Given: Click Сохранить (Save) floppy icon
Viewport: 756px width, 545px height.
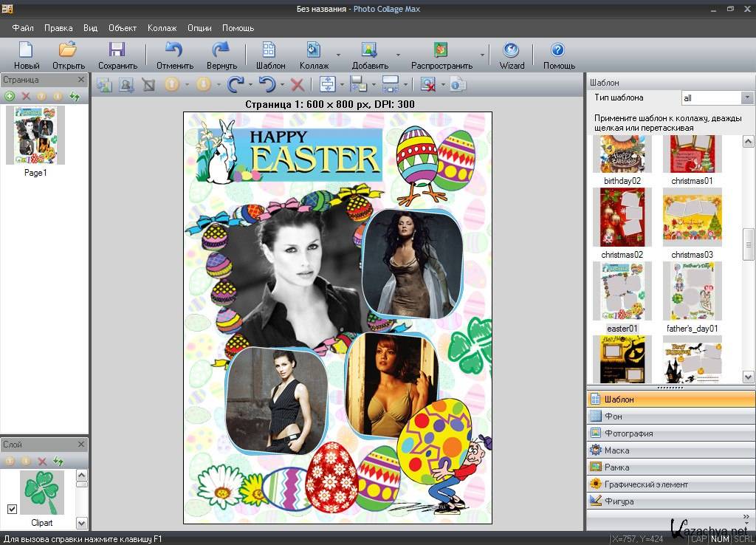Looking at the screenshot, I should click(117, 51).
